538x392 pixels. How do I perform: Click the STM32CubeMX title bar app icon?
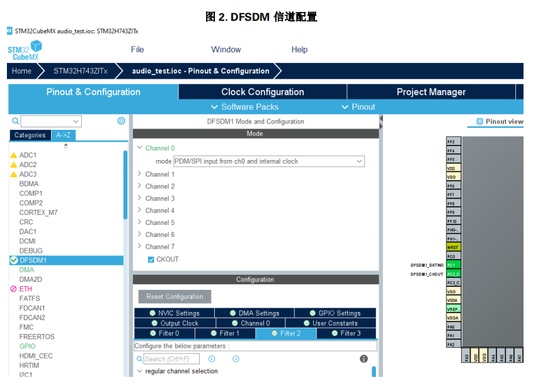[9, 31]
